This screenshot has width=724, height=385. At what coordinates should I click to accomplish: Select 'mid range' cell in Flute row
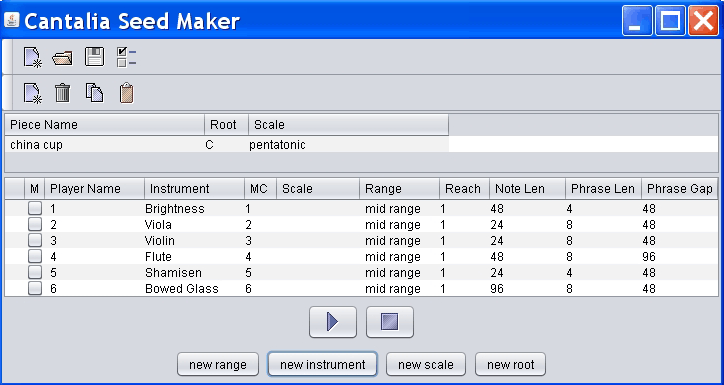(400, 257)
